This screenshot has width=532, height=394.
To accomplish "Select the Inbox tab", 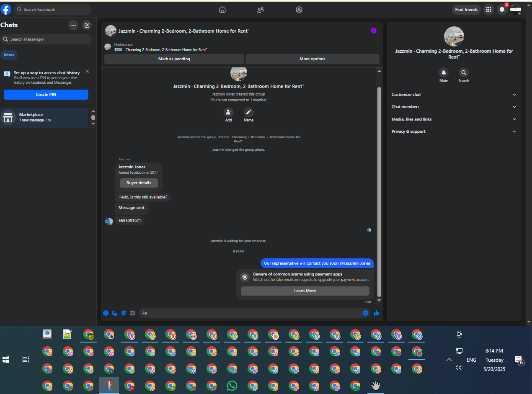I will point(9,55).
